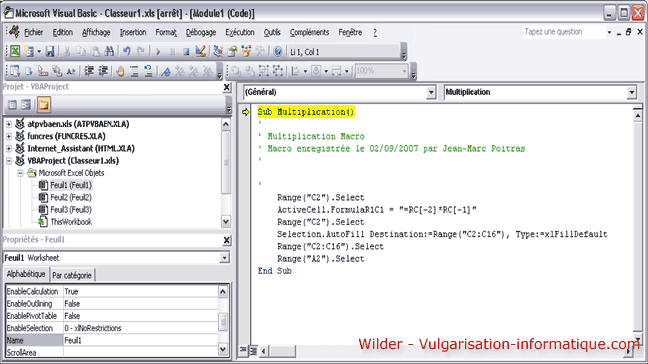Open the Insert UserForm dropdown arrow
This screenshot has height=364, width=648.
39,52
